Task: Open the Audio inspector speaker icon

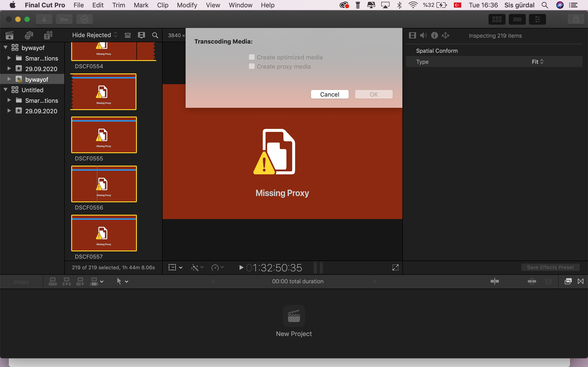Action: [423, 35]
